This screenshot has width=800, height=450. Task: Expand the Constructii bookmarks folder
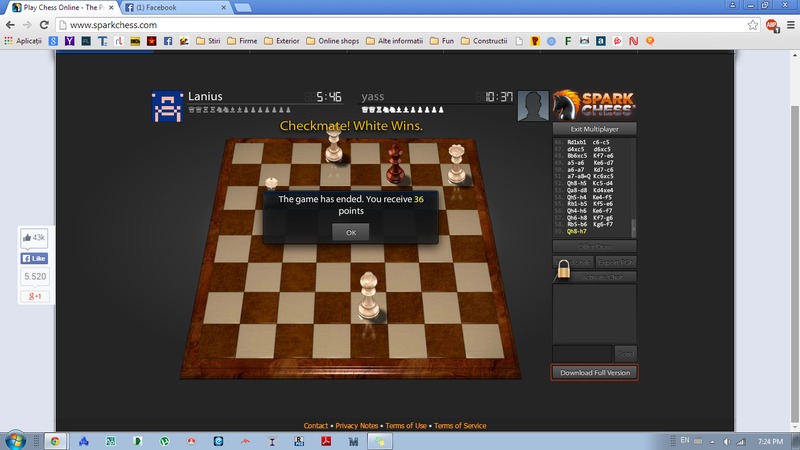tap(484, 41)
